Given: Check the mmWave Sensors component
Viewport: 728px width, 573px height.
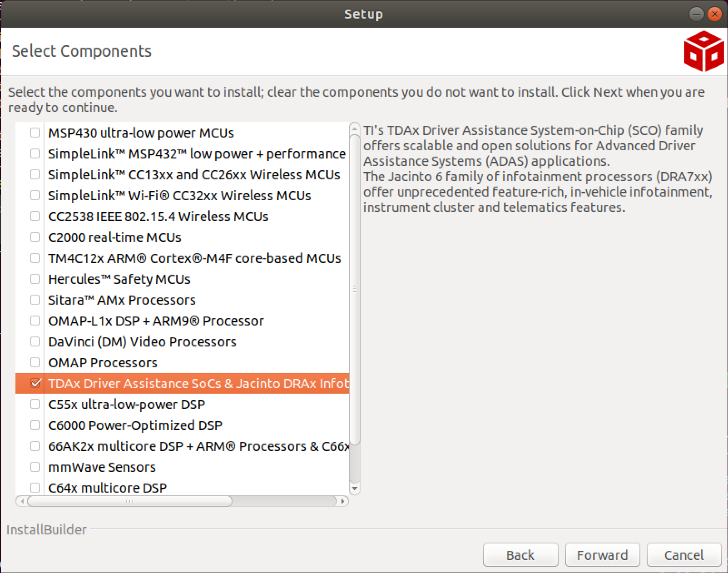Looking at the screenshot, I should [35, 467].
